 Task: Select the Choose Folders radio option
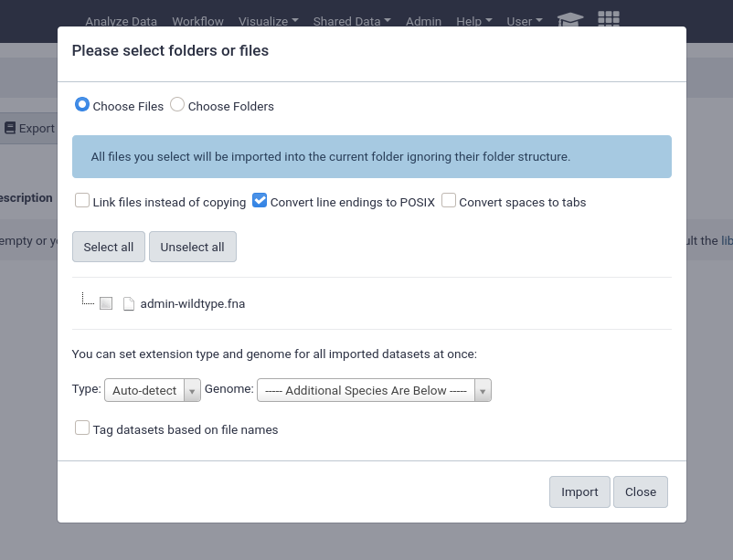click(x=177, y=105)
